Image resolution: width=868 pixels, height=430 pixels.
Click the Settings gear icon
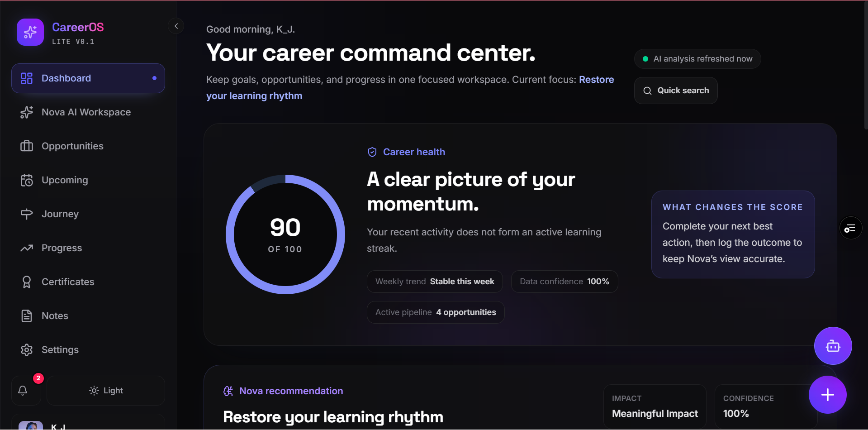pos(27,350)
